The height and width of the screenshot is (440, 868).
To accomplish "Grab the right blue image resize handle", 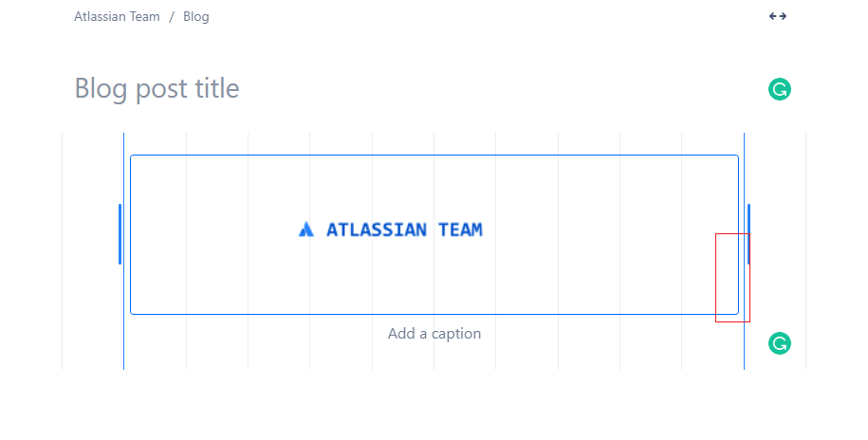I will coord(749,234).
